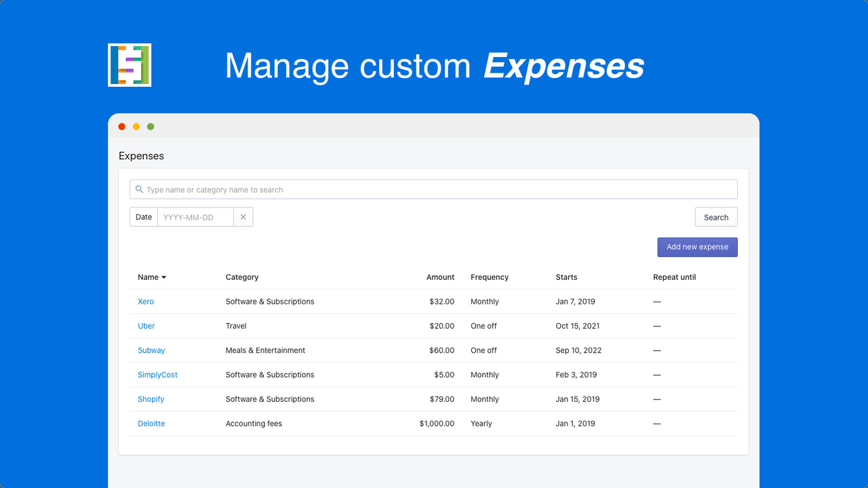Viewport: 868px width, 488px height.
Task: Open the Shopify expense entry
Action: [151, 399]
